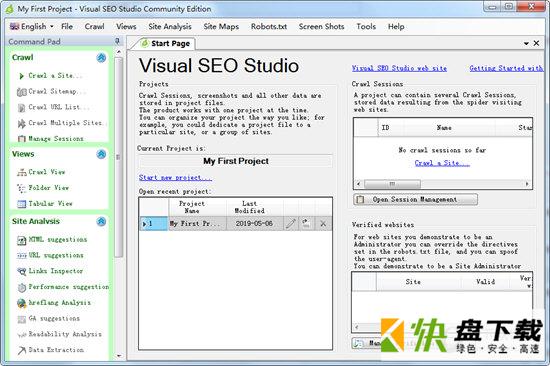Click the Last Modified column header

coord(249,207)
